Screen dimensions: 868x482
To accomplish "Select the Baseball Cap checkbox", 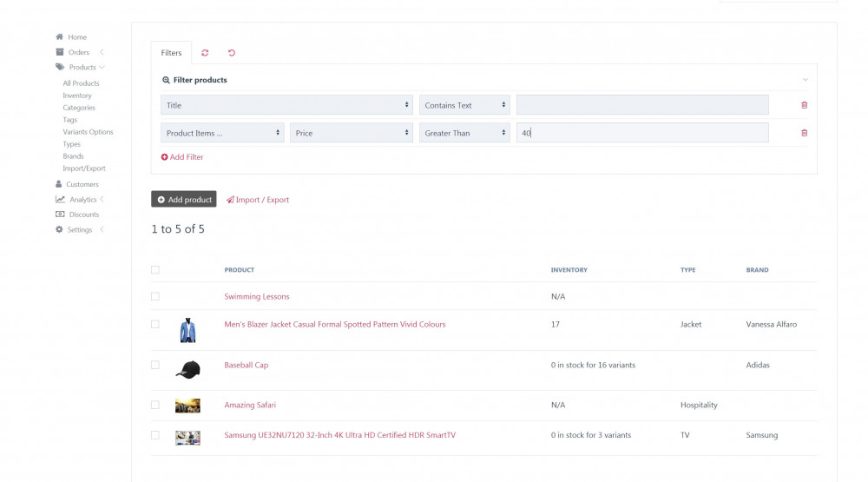I will 155,366.
